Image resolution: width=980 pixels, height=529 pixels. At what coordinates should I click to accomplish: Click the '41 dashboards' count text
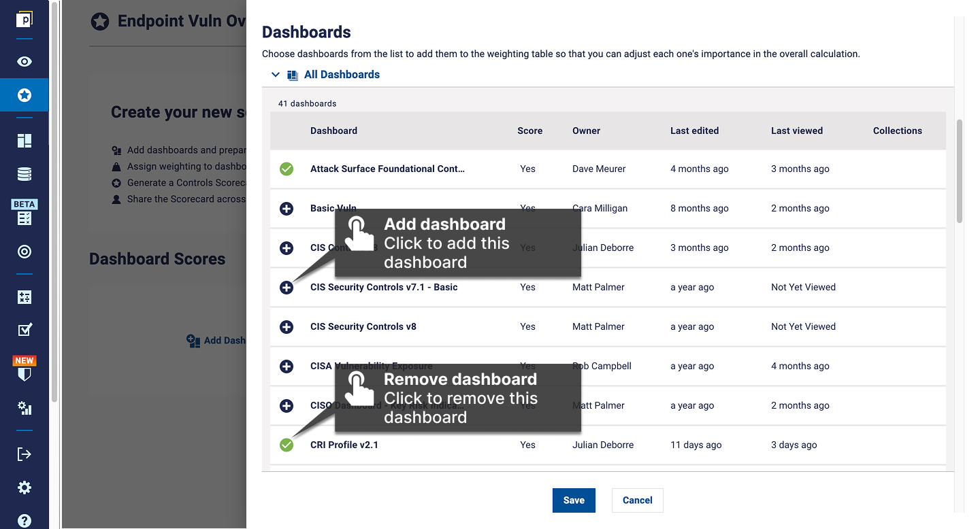click(x=308, y=103)
